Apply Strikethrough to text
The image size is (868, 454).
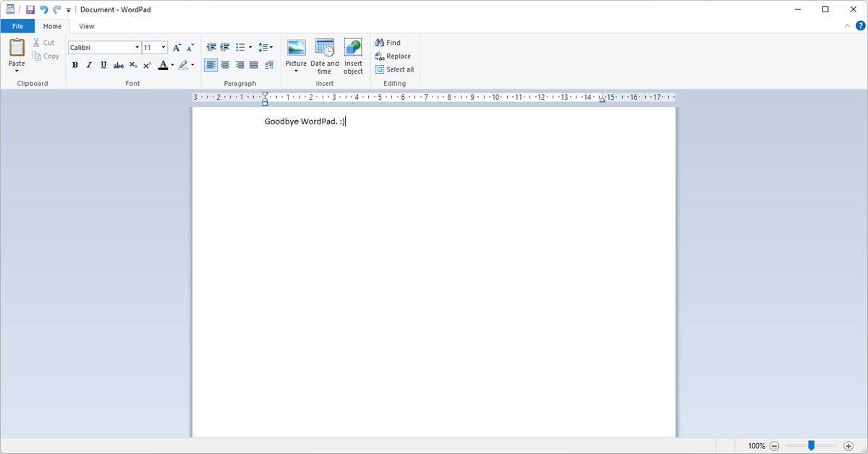click(x=118, y=65)
